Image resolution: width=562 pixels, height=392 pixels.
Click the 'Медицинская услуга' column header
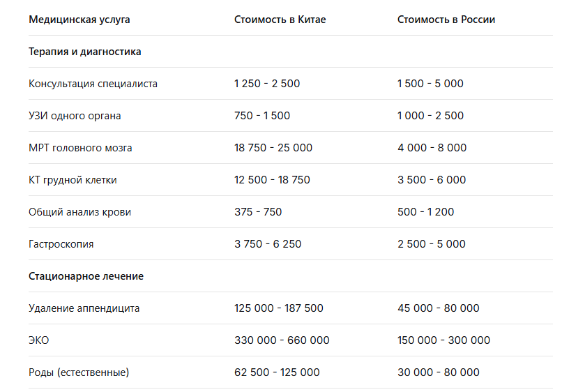click(x=79, y=20)
